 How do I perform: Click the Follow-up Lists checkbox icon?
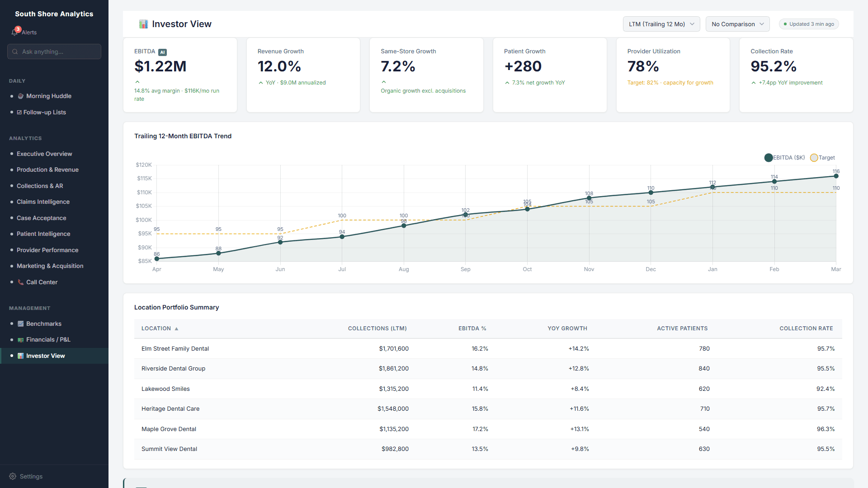click(19, 113)
